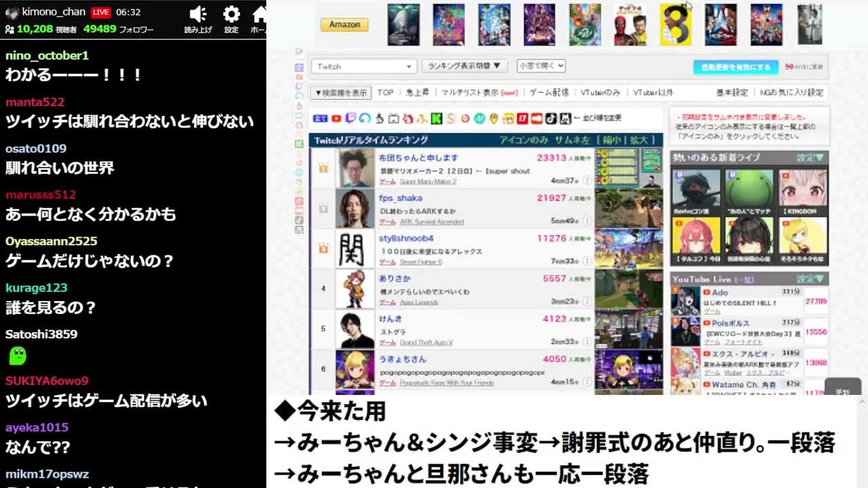Expand 設定 in YouTube Live panel
This screenshot has width=868, height=488.
tap(810, 279)
